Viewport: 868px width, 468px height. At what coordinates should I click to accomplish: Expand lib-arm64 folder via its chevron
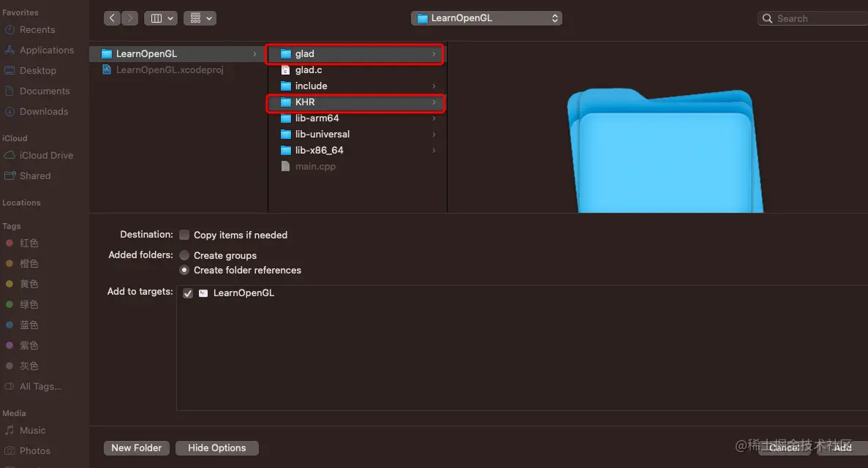point(434,118)
